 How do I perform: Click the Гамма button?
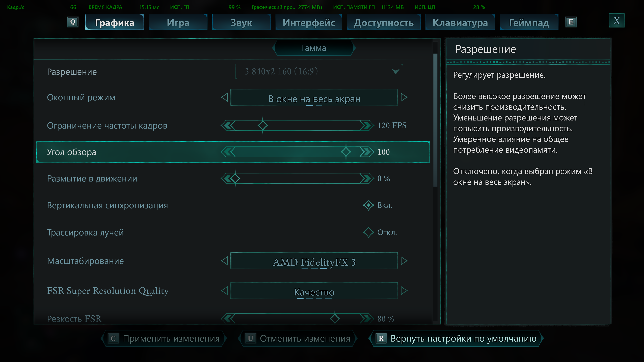[314, 48]
